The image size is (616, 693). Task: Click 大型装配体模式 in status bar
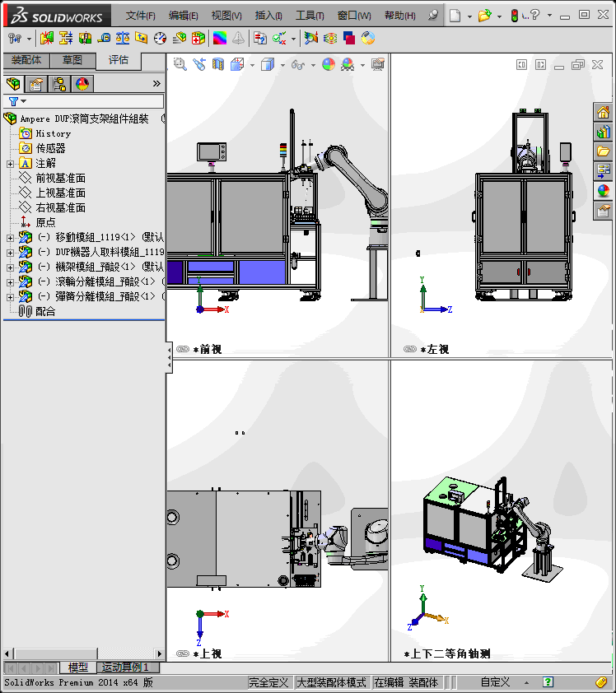pos(331,682)
